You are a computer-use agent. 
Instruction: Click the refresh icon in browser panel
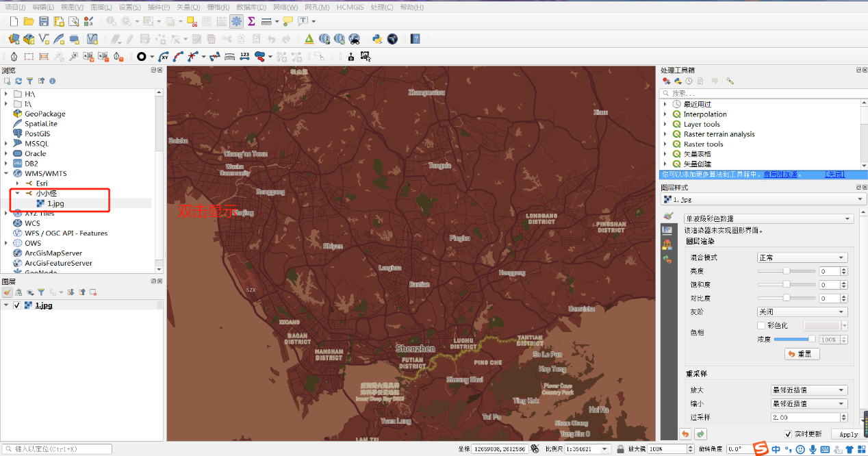point(18,81)
